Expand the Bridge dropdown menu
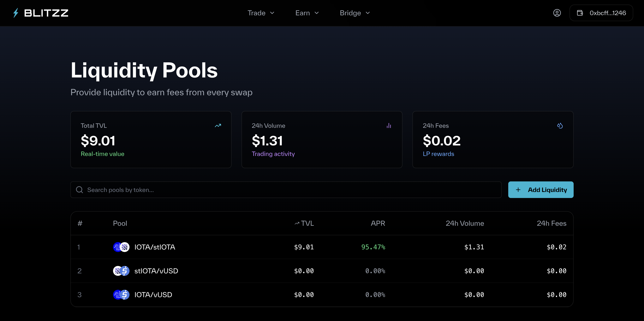The width and height of the screenshot is (644, 321). click(x=354, y=13)
